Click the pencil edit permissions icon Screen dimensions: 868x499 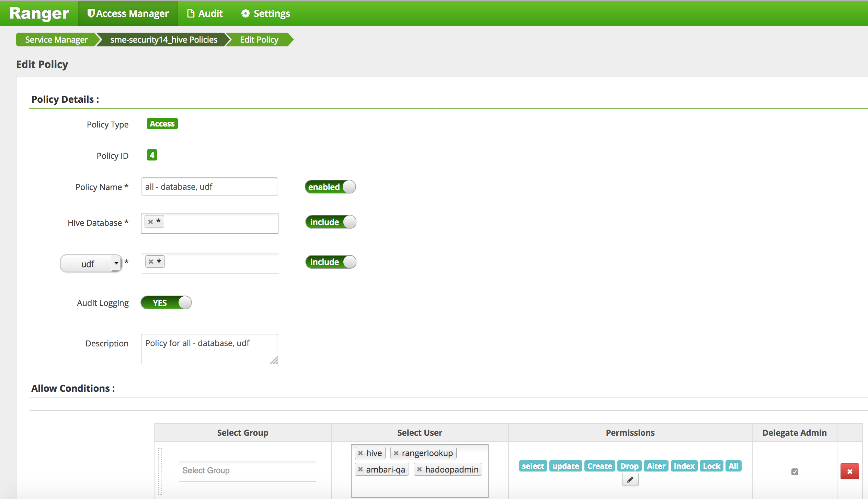point(630,480)
